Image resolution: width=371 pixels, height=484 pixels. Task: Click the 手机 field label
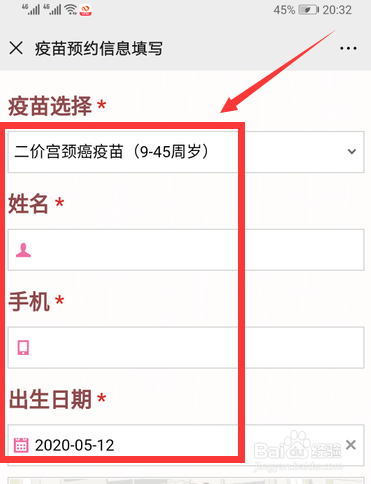coord(29,301)
